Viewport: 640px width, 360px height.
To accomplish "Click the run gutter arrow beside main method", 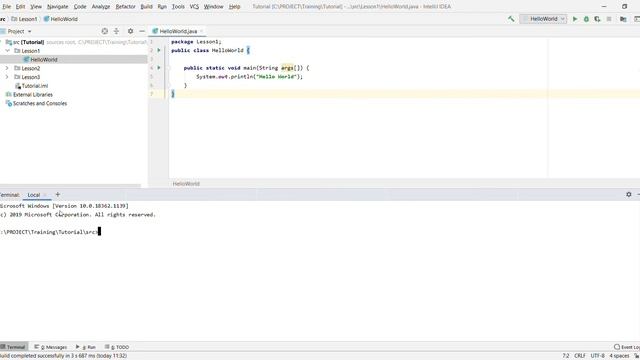I will [x=159, y=68].
